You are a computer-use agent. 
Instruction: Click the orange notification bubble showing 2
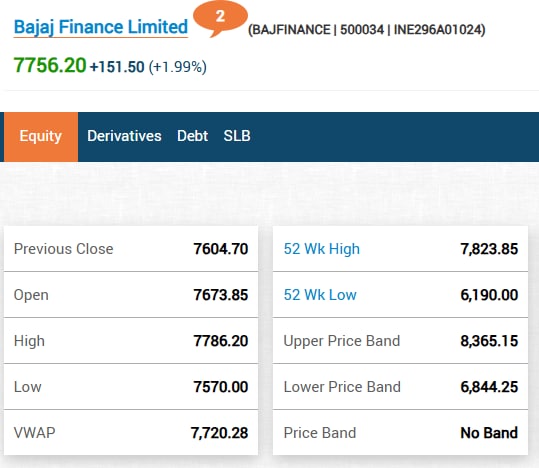point(220,18)
